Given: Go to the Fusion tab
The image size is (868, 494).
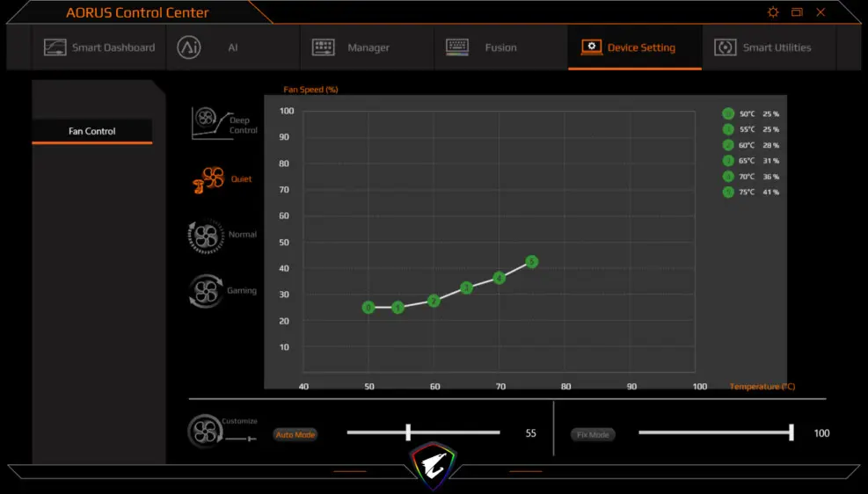Looking at the screenshot, I should pos(501,47).
